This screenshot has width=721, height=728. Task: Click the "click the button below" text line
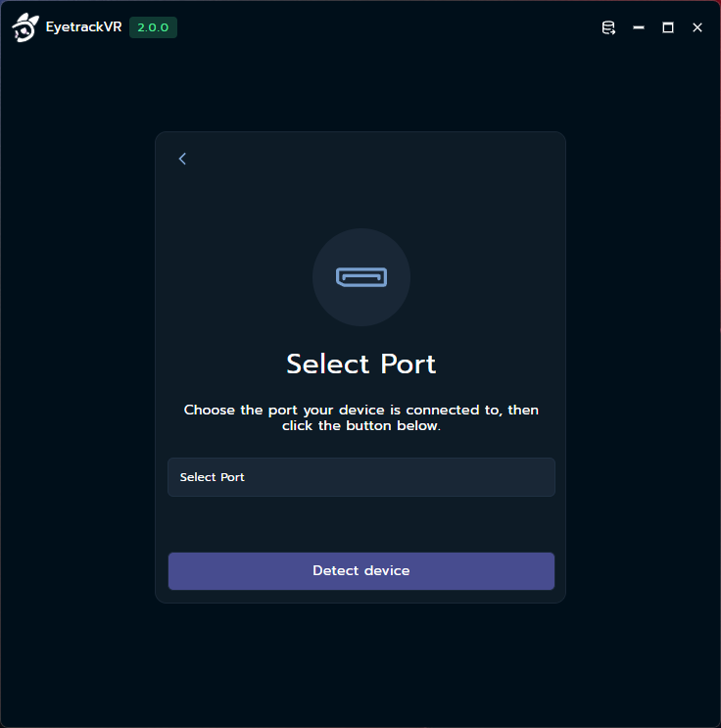point(360,426)
